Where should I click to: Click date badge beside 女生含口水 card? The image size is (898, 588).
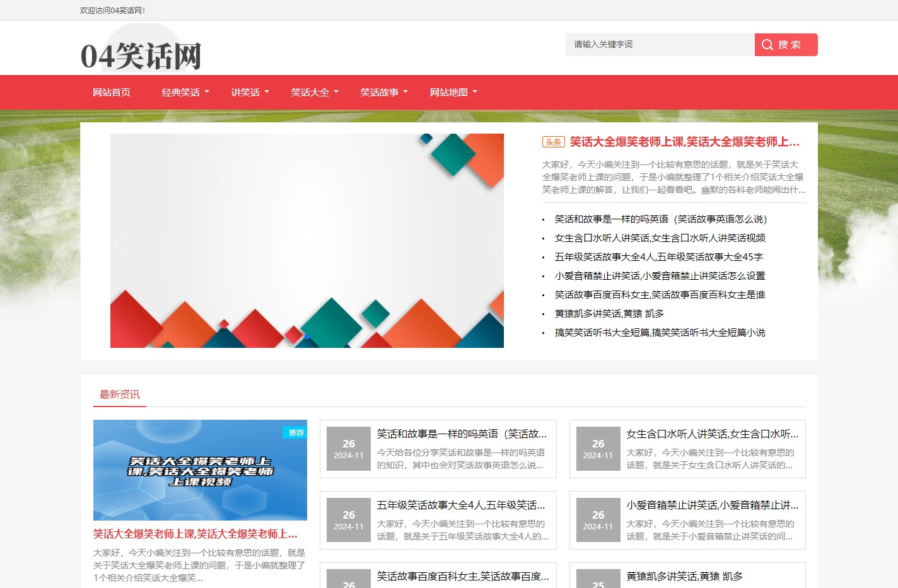(x=598, y=449)
